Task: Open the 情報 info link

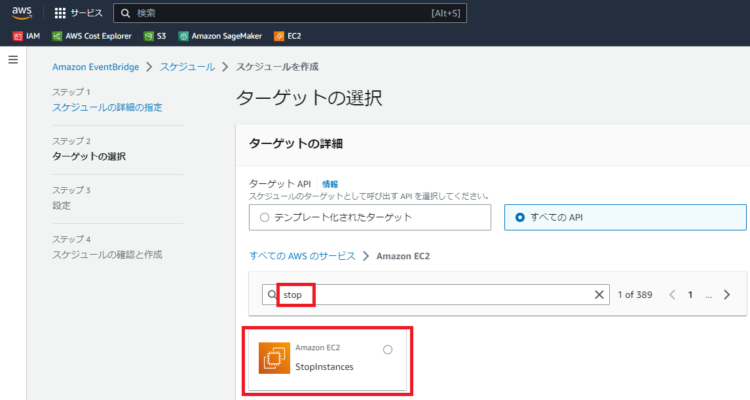Action: click(x=330, y=184)
